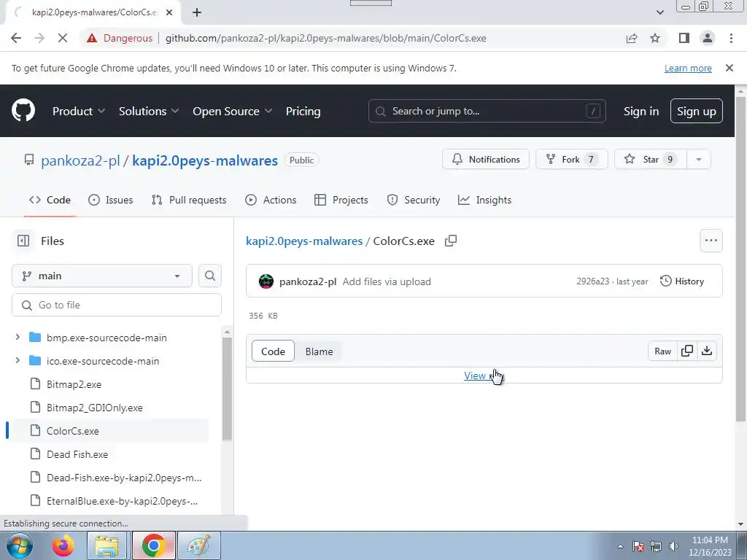This screenshot has height=560, width=747.
Task: Copy the ColorCs.exe file path
Action: tap(451, 241)
